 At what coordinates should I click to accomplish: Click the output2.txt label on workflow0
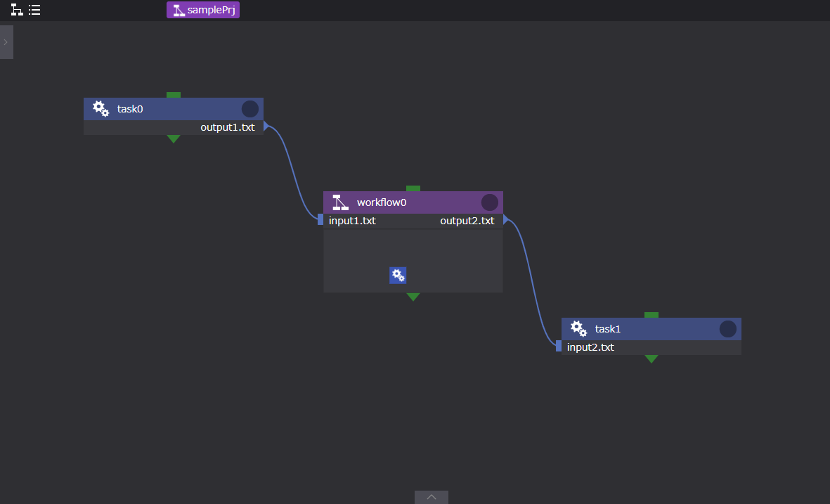coord(467,221)
